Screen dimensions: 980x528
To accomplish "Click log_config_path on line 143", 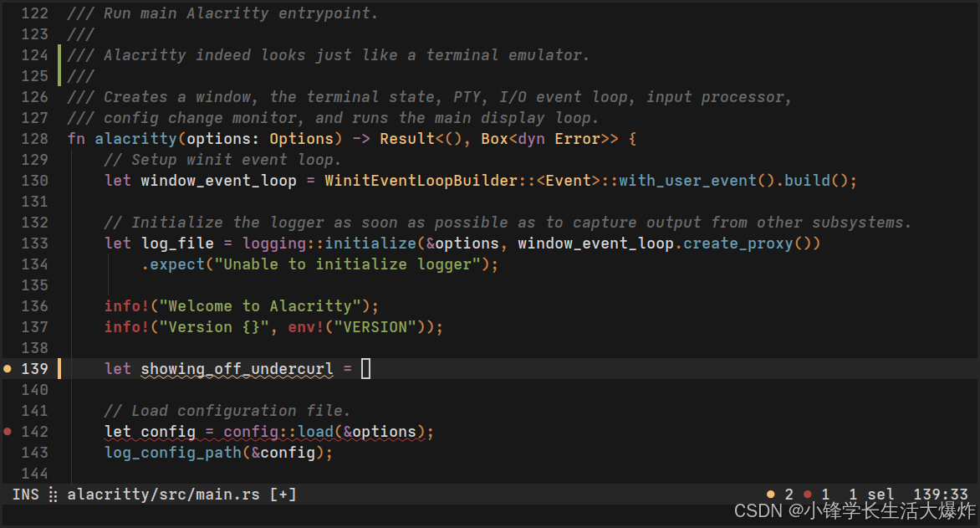I will (x=173, y=453).
